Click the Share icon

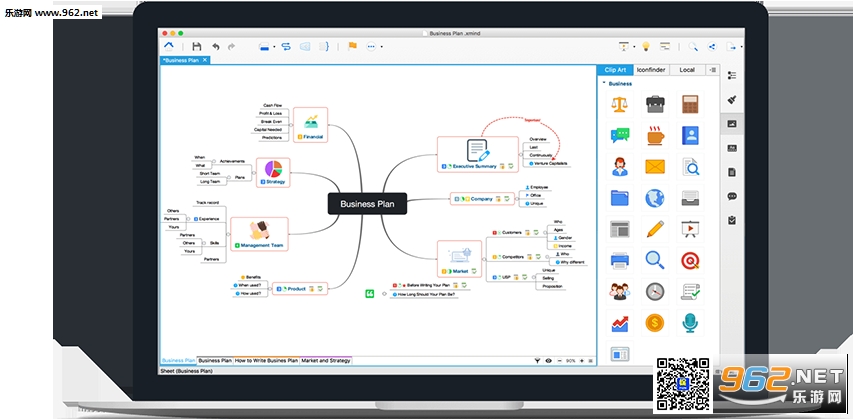tap(712, 47)
